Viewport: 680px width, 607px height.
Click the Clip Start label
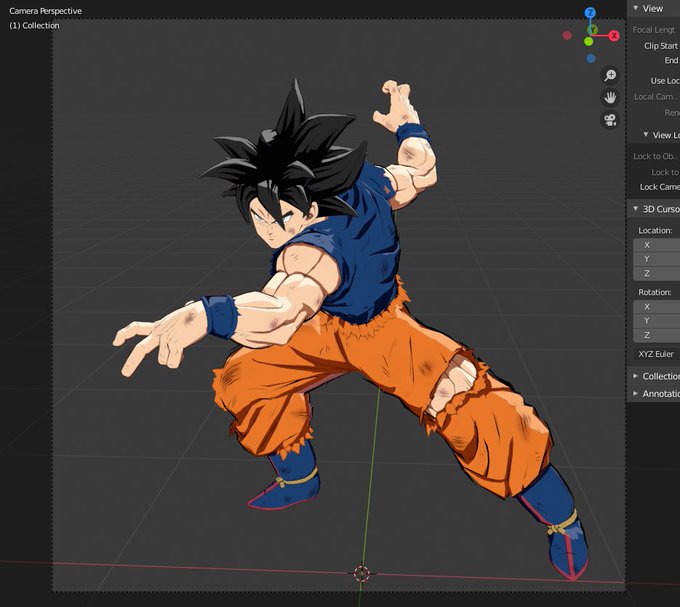coord(660,46)
